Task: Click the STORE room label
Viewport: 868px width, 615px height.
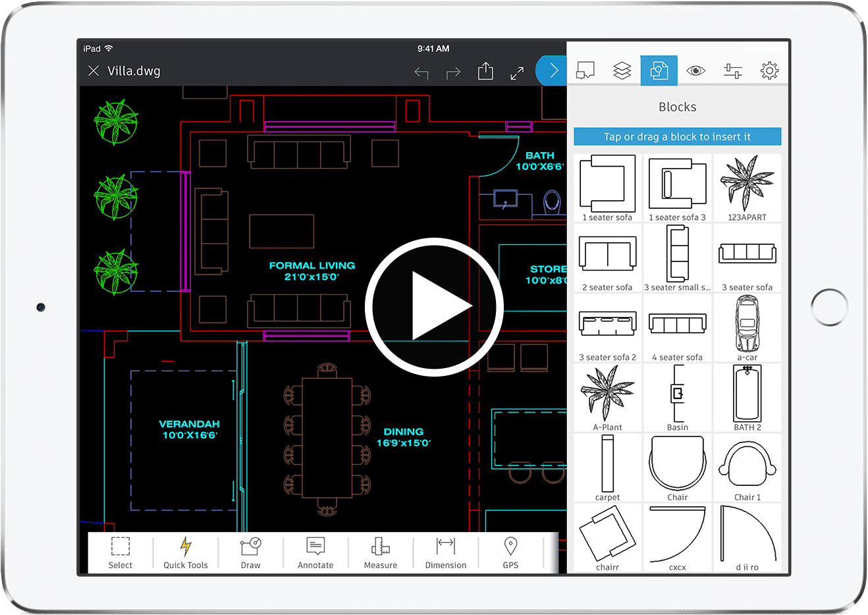Action: pos(546,275)
